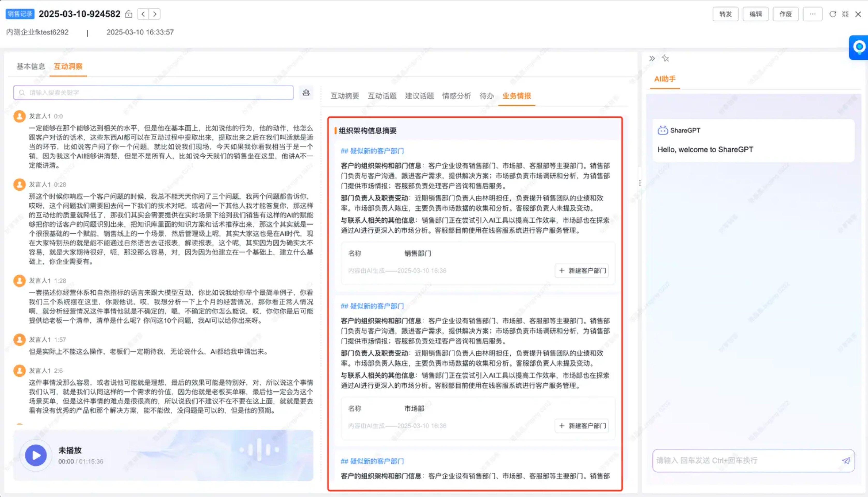Play the audio recording
Screen dimensions: 868x497
(36, 455)
